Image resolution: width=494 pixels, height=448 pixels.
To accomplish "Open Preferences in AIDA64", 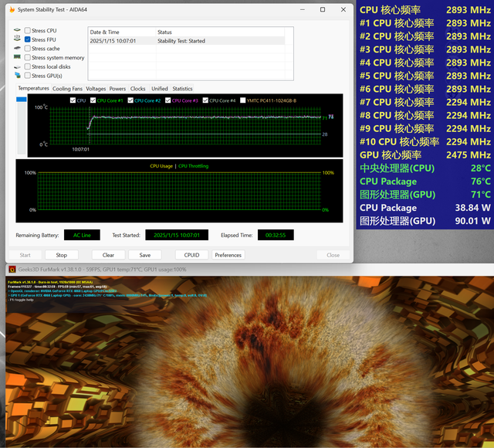I will (228, 255).
